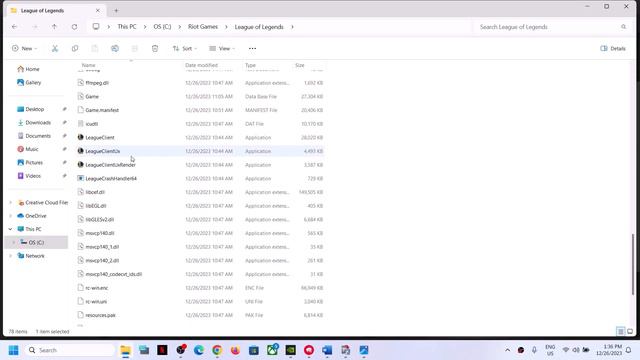Click the Cut scissors icon in toolbar

(x=55, y=49)
